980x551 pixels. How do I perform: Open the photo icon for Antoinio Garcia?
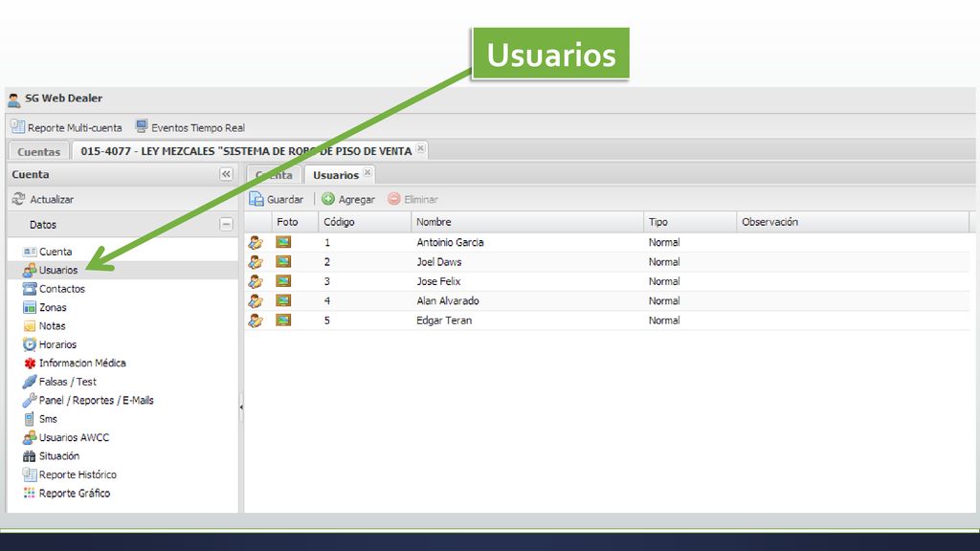[283, 242]
